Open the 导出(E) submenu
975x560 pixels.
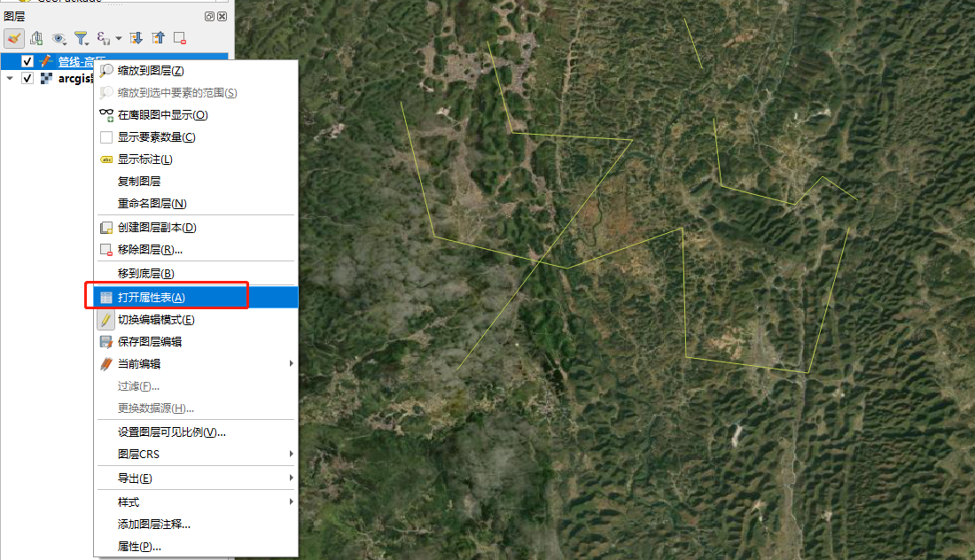click(x=196, y=478)
